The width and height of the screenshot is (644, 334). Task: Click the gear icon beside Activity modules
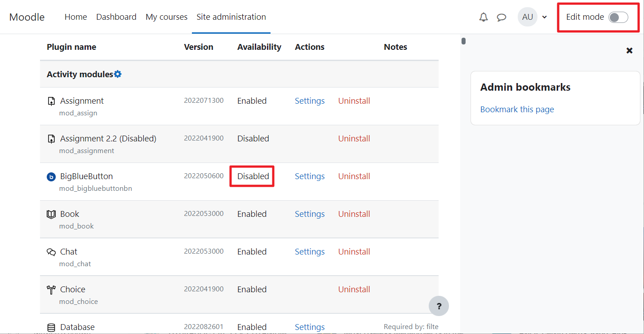point(118,74)
